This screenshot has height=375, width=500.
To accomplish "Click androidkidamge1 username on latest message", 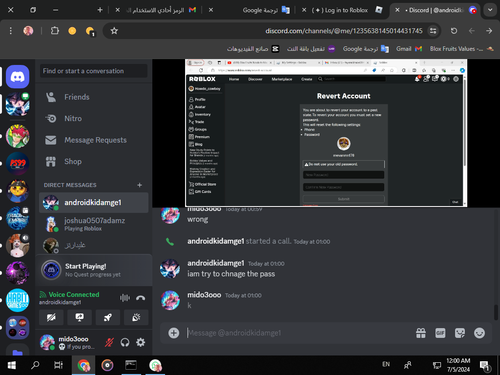I will [x=216, y=263].
